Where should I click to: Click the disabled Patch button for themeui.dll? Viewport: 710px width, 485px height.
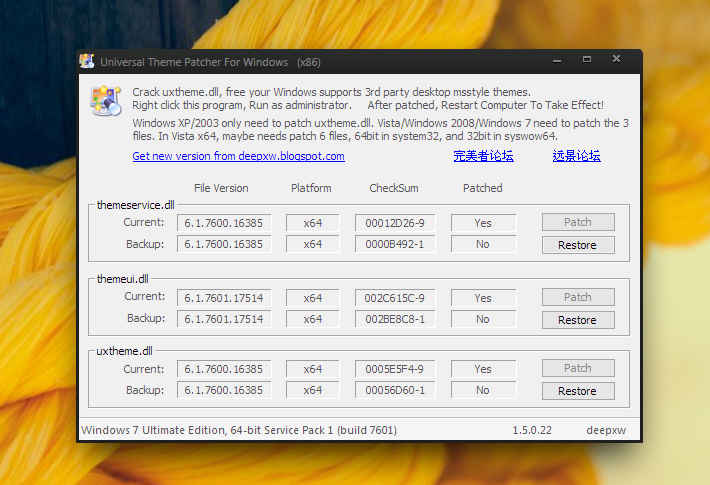click(578, 297)
